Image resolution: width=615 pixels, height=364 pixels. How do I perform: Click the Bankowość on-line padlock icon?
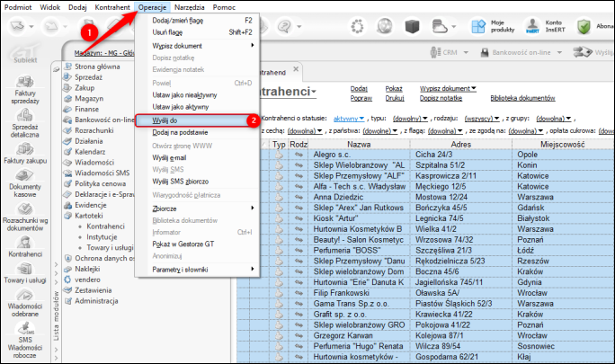[485, 52]
